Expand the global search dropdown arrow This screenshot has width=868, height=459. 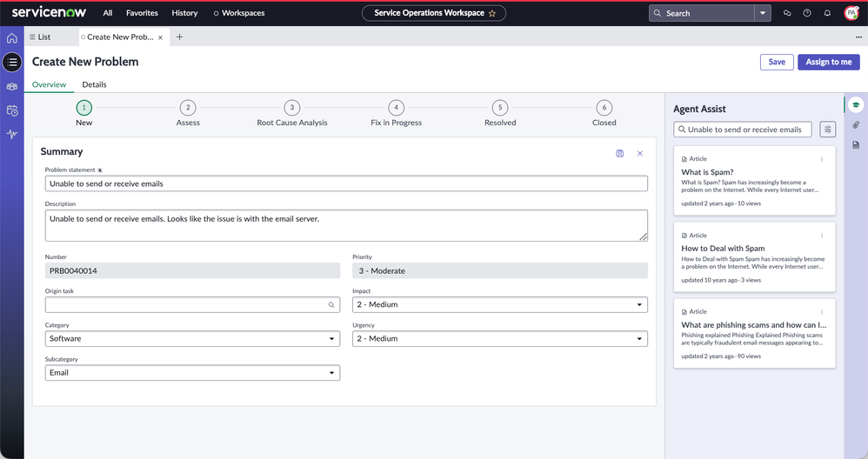(763, 13)
